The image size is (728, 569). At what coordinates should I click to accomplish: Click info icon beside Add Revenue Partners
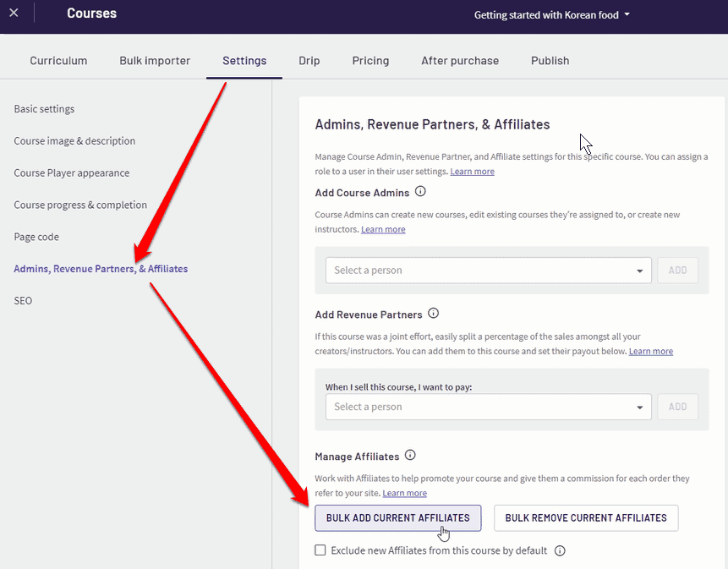pos(433,314)
